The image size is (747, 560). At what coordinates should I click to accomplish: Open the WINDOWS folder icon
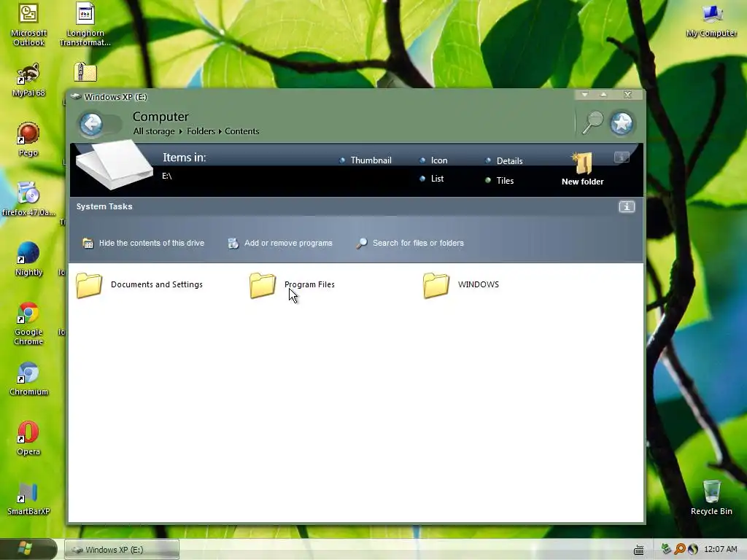[x=436, y=285]
